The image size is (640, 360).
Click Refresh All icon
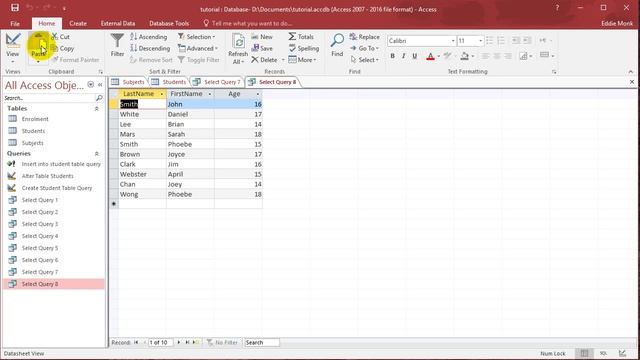click(x=238, y=49)
